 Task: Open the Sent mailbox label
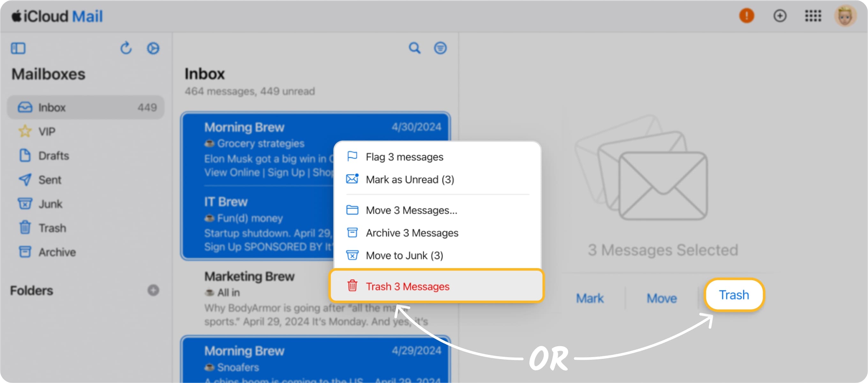click(x=49, y=180)
